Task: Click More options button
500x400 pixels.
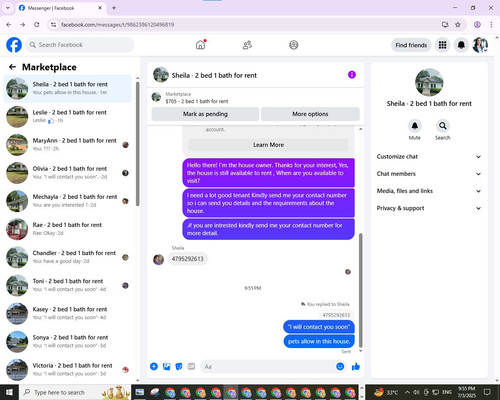Action: coord(310,114)
